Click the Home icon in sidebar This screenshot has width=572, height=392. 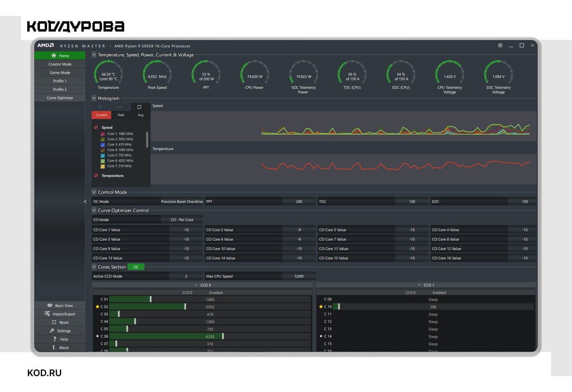click(53, 56)
